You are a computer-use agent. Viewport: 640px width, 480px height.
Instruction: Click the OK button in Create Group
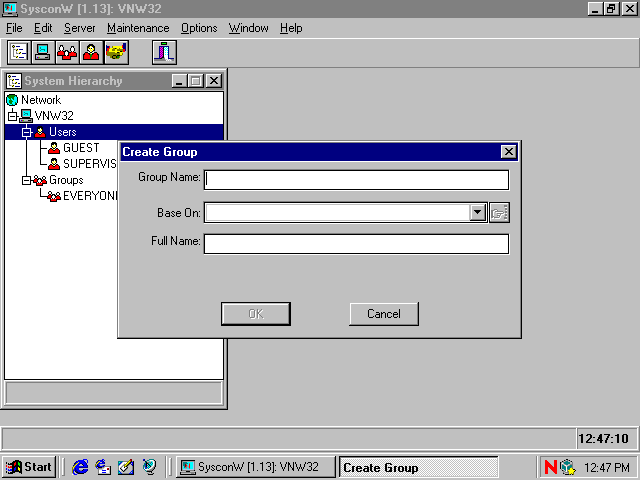(x=256, y=314)
